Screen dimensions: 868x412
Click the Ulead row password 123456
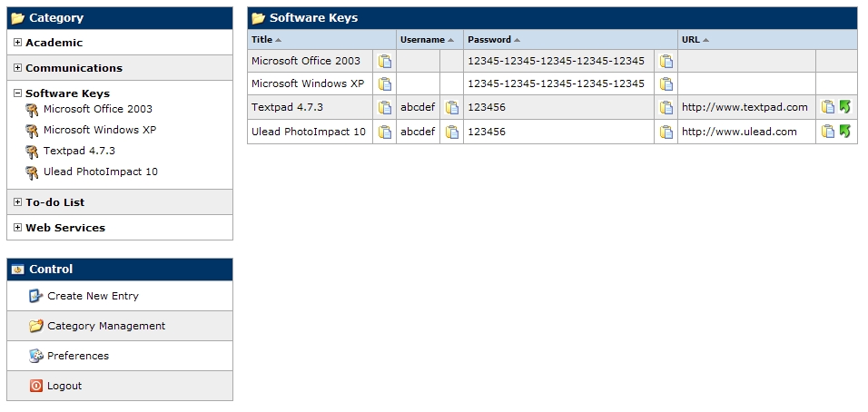tap(487, 132)
